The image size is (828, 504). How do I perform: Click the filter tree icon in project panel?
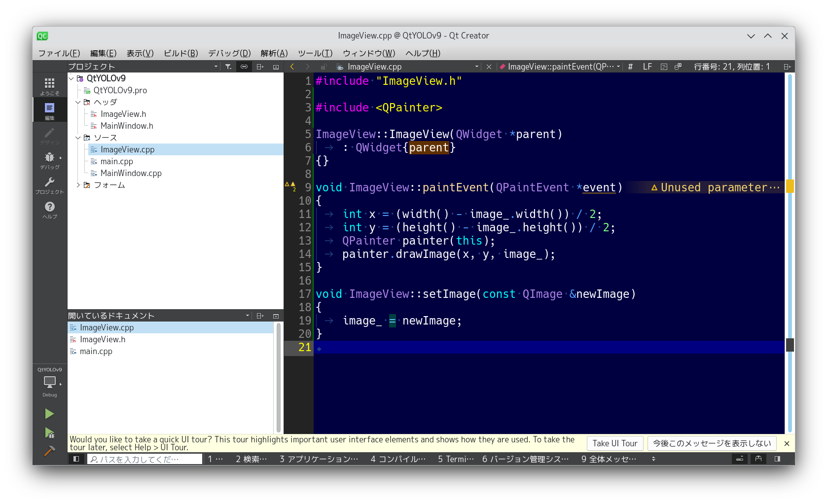(228, 67)
